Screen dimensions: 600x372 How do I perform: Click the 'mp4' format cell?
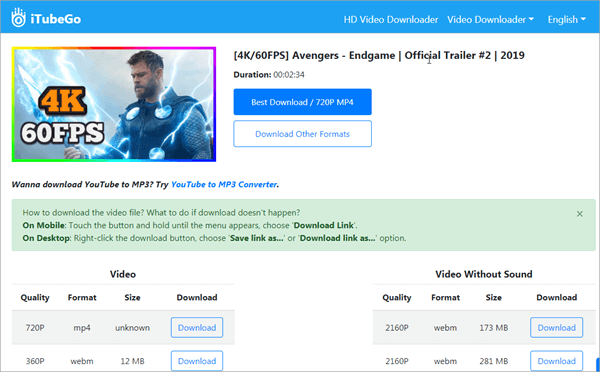82,328
